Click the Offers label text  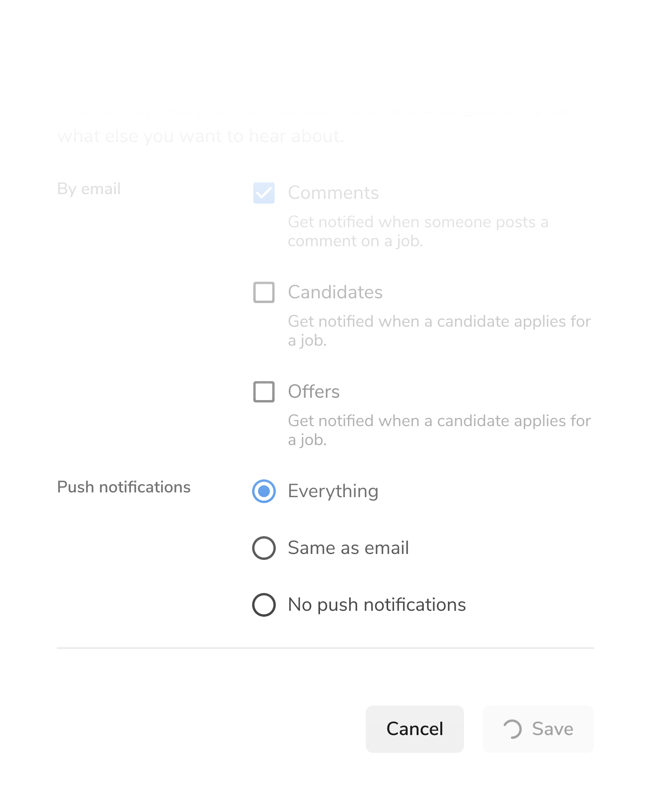point(314,391)
